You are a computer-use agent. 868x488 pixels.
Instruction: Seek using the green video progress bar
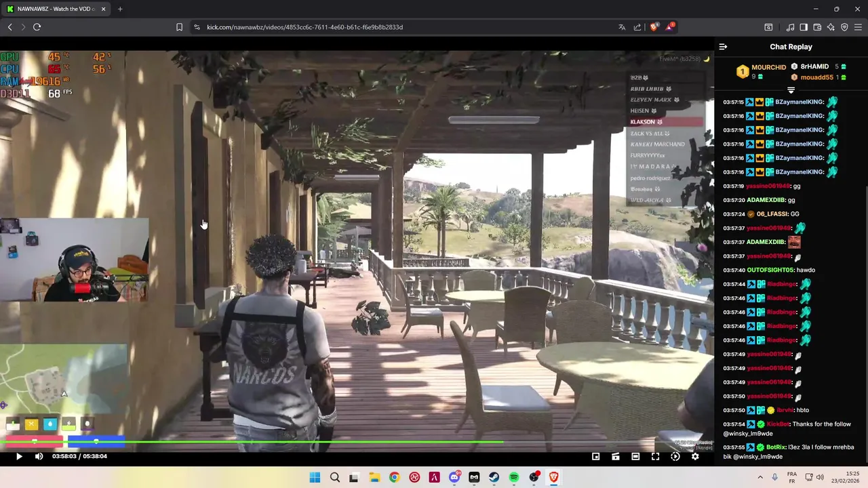[357, 443]
